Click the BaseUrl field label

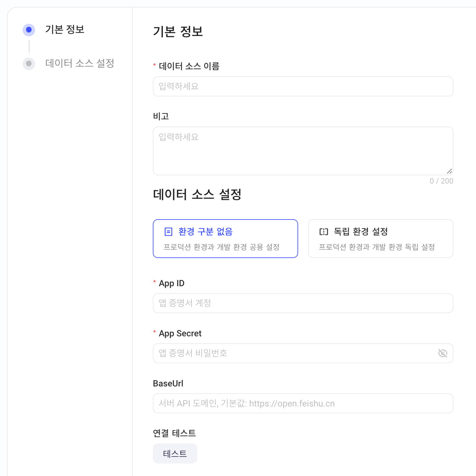tap(168, 383)
